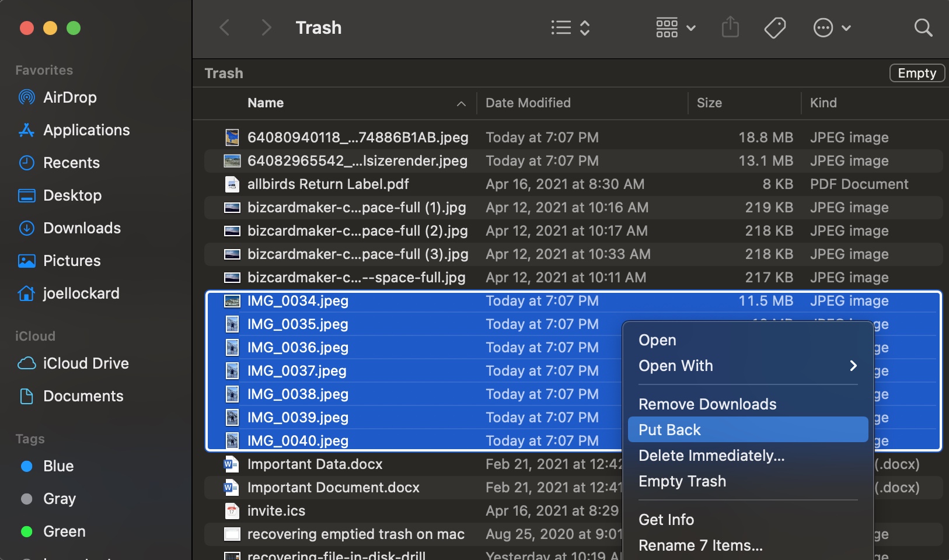Sort by Date Modified column

click(x=528, y=103)
